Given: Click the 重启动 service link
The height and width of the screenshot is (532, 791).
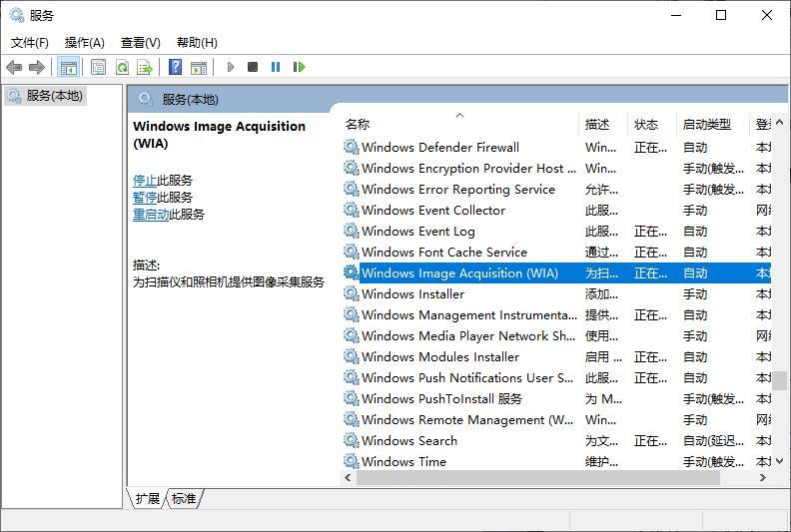Looking at the screenshot, I should pyautogui.click(x=151, y=215).
